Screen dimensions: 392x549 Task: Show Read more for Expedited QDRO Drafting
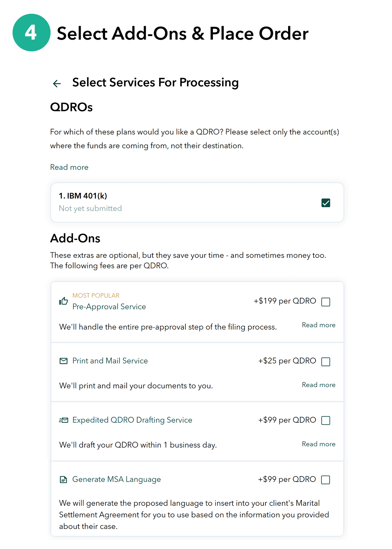click(318, 444)
